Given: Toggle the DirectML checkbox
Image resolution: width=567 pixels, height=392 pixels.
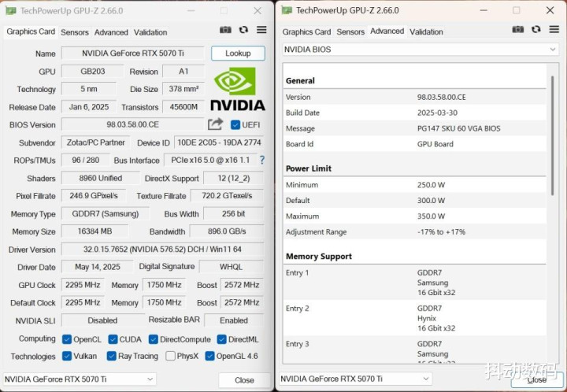Looking at the screenshot, I should click(221, 339).
